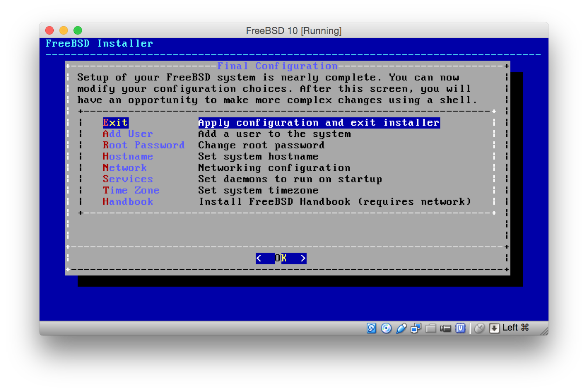Open the Network configuration entry
The height and width of the screenshot is (392, 588).
click(125, 168)
